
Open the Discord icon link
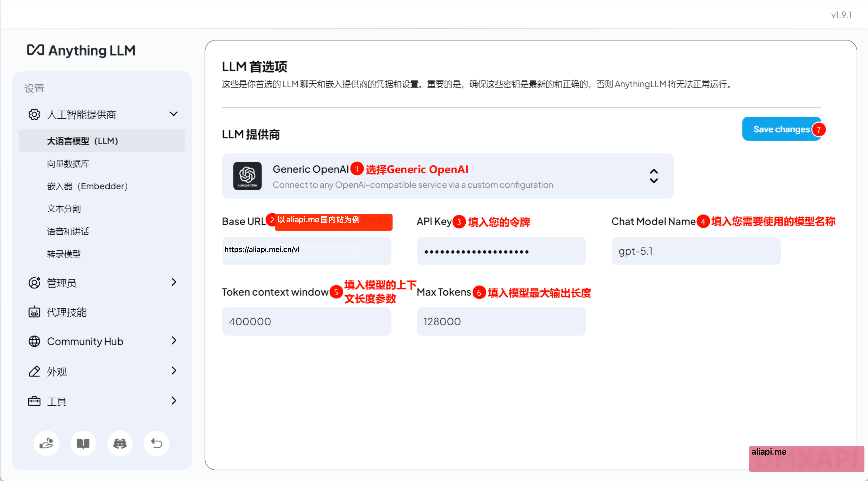click(x=120, y=443)
